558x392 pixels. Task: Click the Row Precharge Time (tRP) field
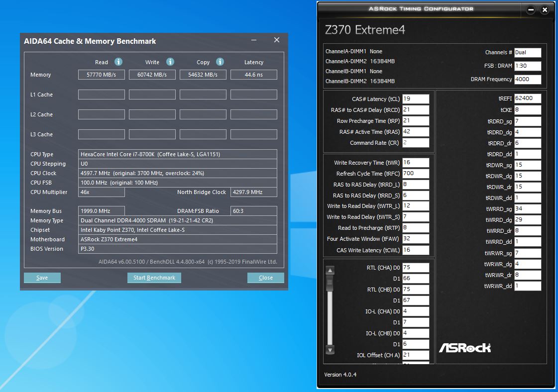(416, 121)
